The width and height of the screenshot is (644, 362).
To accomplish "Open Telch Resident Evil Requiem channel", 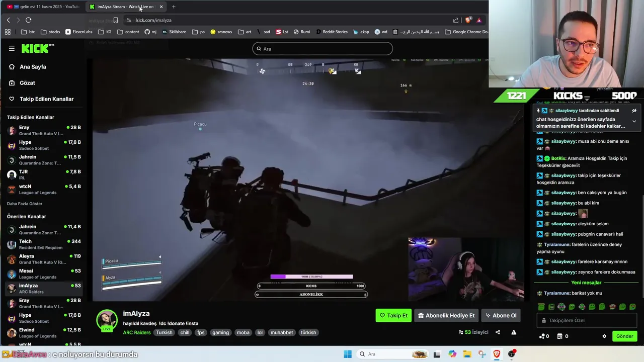I will pyautogui.click(x=43, y=244).
